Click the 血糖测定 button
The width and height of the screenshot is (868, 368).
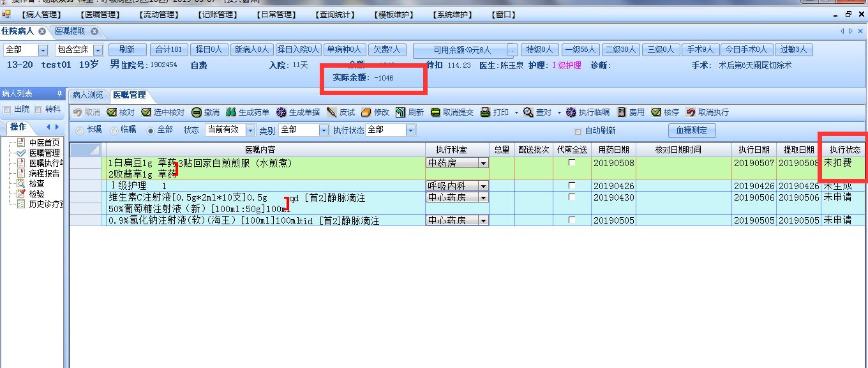pyautogui.click(x=692, y=130)
